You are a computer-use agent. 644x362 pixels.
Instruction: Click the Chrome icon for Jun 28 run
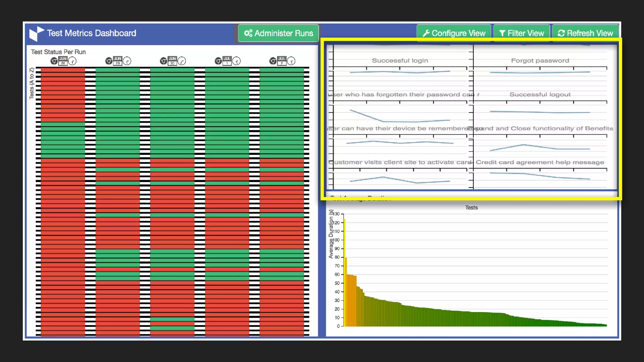pos(54,61)
